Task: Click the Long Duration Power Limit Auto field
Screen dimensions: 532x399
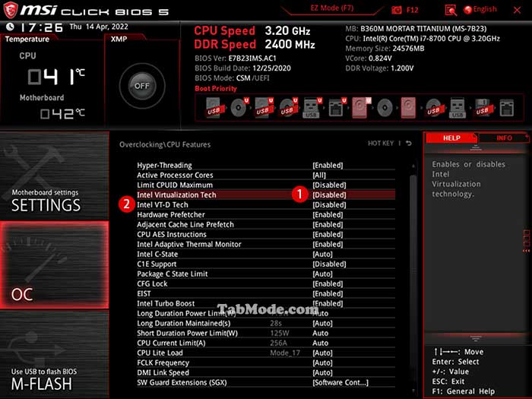Action: click(320, 313)
